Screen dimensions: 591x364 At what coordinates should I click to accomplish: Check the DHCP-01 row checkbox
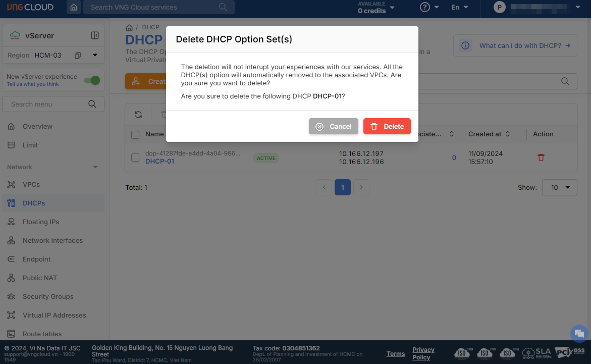pyautogui.click(x=135, y=158)
